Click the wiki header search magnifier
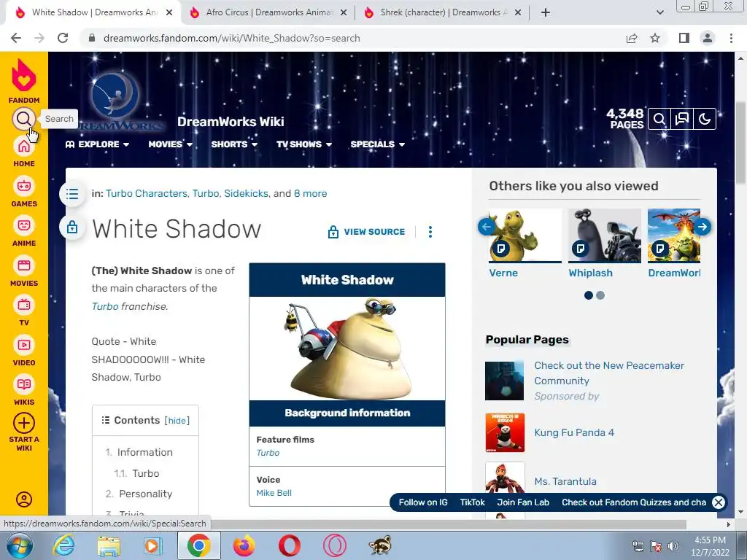 point(659,119)
